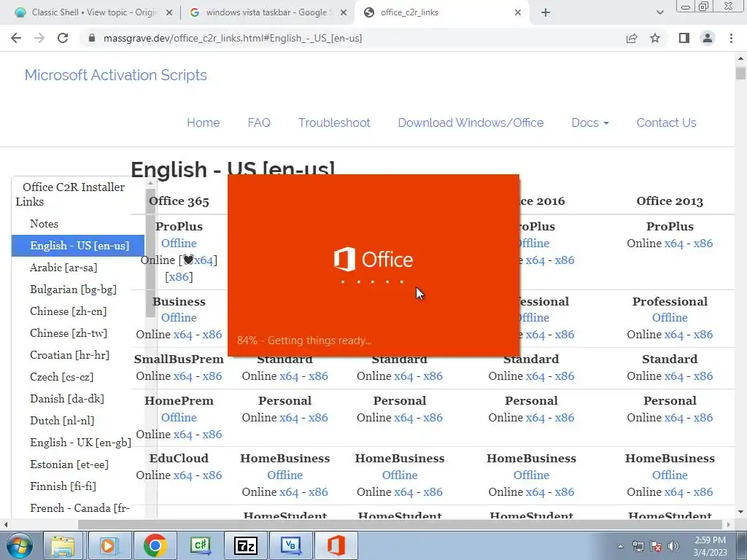Open the Contact Us link
This screenshot has width=747, height=560.
(x=666, y=122)
